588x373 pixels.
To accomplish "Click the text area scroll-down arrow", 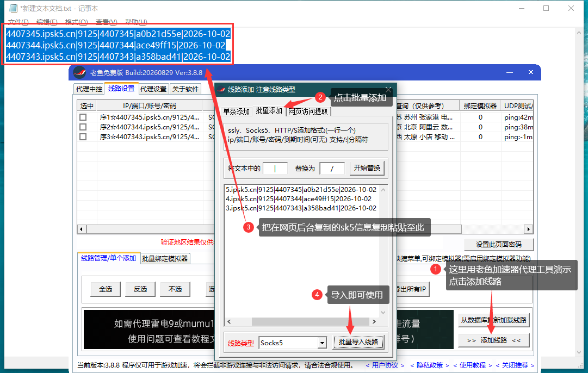I will [x=383, y=313].
